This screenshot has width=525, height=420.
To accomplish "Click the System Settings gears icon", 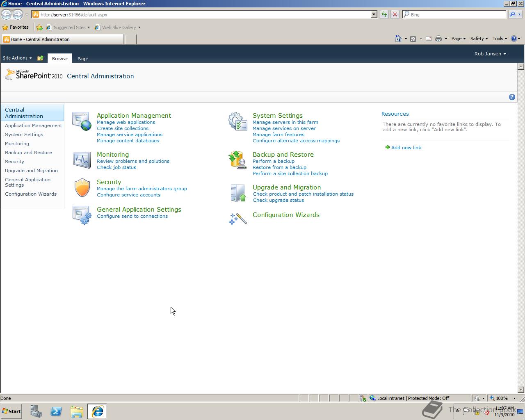I will coord(237,121).
